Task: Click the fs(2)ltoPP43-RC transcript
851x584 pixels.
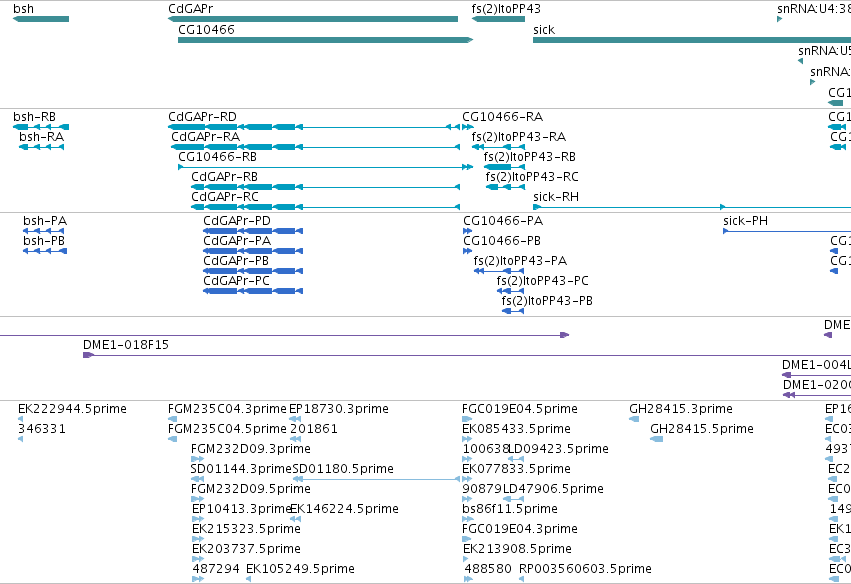Action: point(505,187)
